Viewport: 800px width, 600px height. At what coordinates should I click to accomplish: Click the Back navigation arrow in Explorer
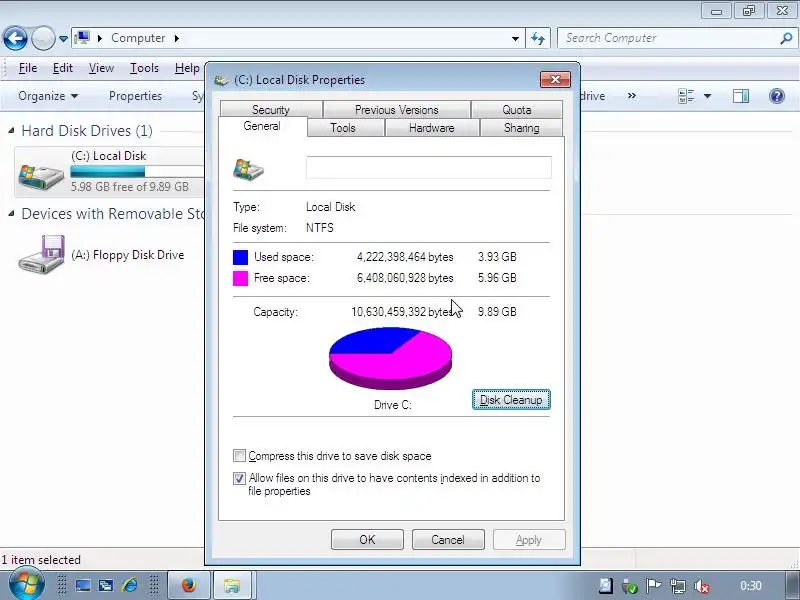(15, 38)
